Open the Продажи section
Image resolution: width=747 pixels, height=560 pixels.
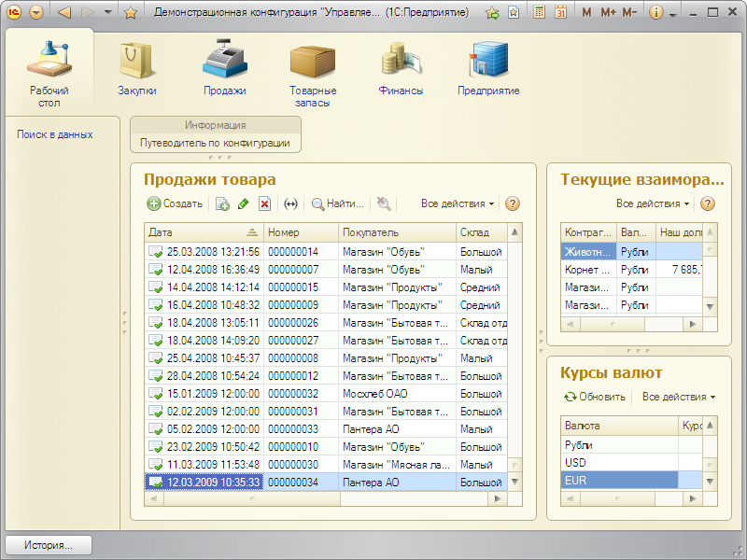tap(225, 68)
